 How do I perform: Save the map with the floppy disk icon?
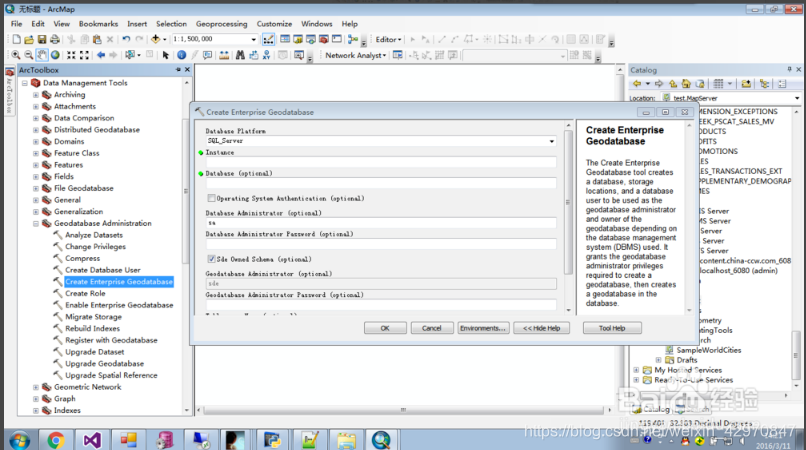[x=42, y=39]
